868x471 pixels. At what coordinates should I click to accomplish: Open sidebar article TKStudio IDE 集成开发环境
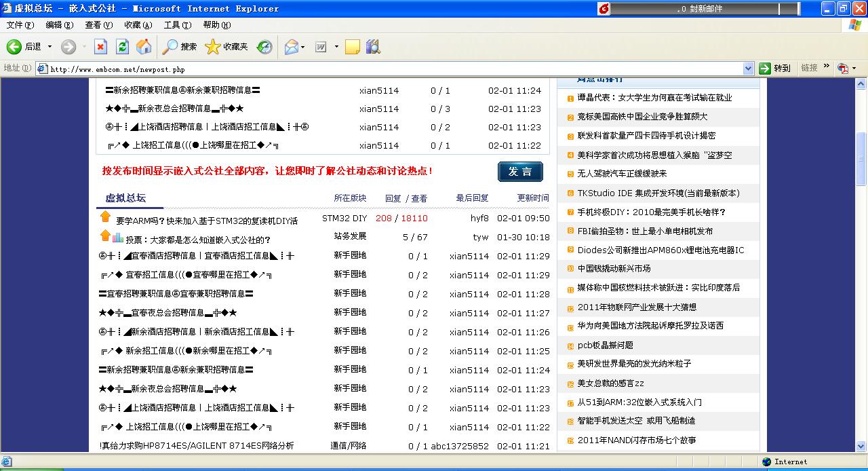pos(658,193)
